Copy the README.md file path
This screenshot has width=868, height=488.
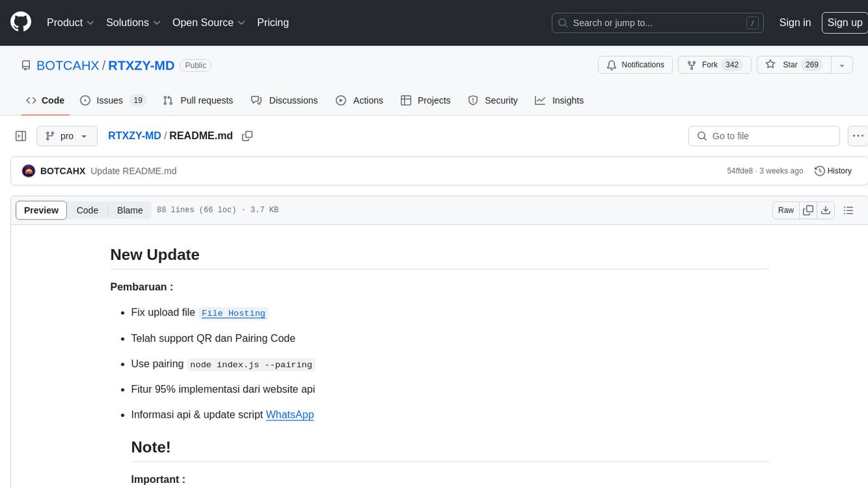(x=248, y=136)
